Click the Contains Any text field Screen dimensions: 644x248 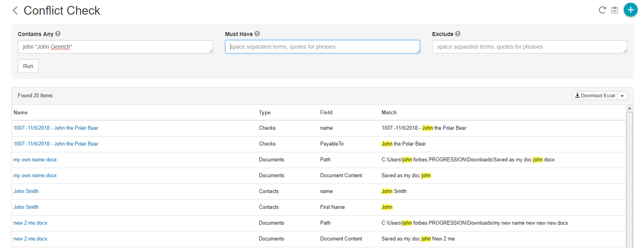[115, 47]
